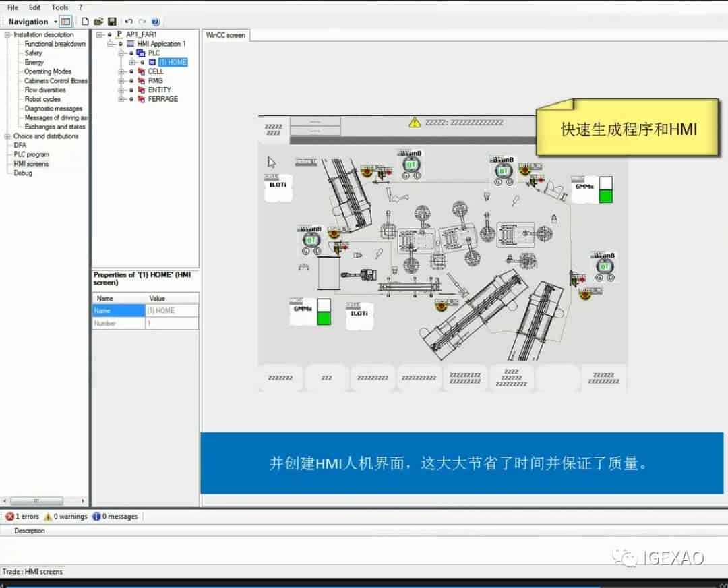Select Exchanges and states item
Screen dimensions: 728x588
(x=55, y=127)
